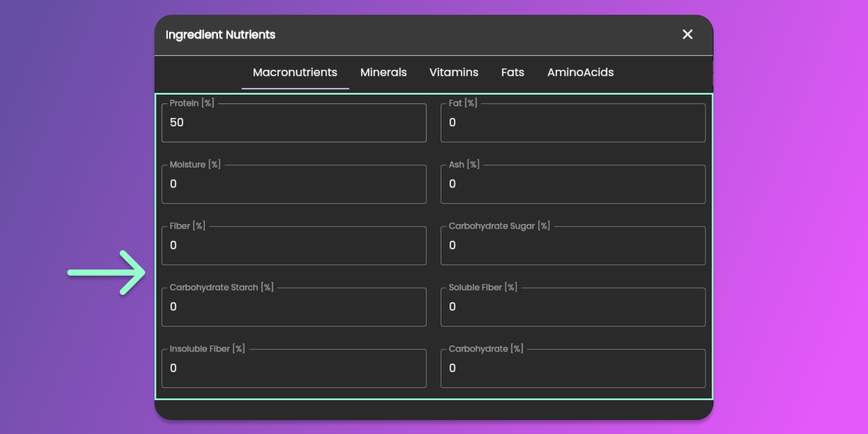This screenshot has height=434, width=868.
Task: Click the Carbohydrate [%] input field
Action: [573, 368]
